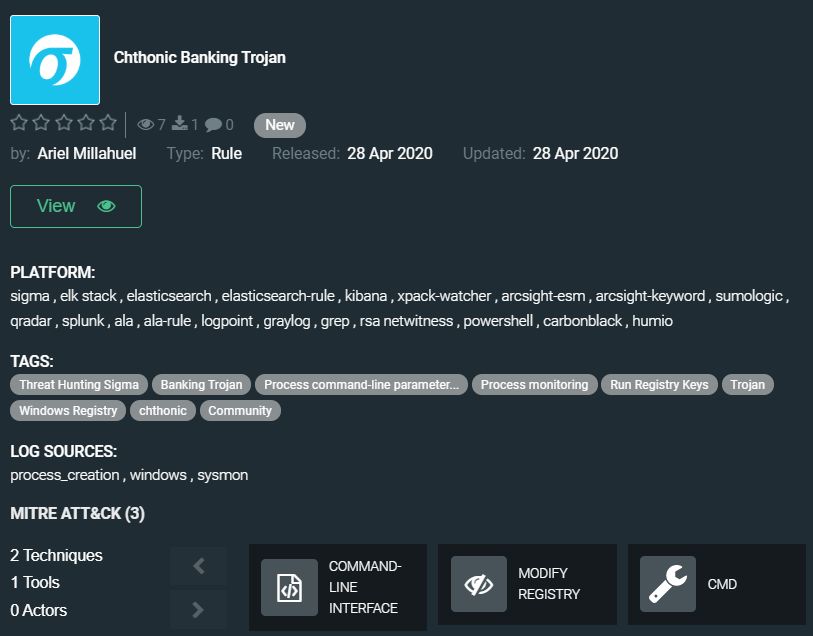Click the MITRE ATT&CK (3) heading
Viewport: 813px width, 636px height.
(77, 514)
